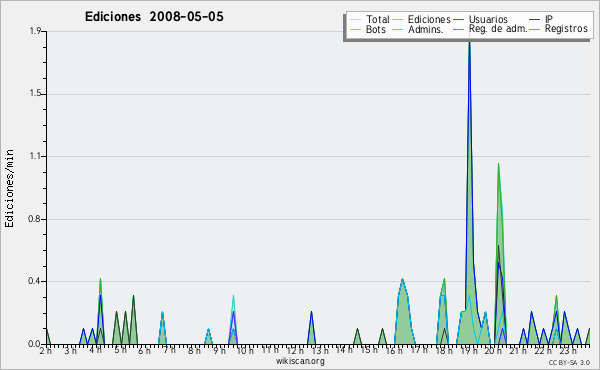Screen dimensions: 600x370
Task: Click the 'Admins.' legend entry
Action: point(426,29)
